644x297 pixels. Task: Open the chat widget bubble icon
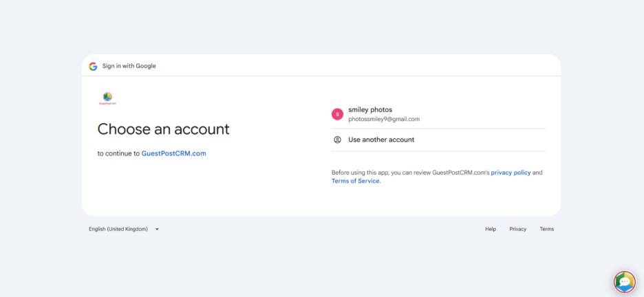[624, 282]
